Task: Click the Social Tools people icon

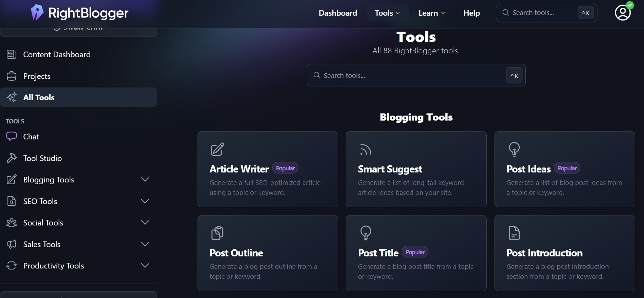Action: pos(12,223)
